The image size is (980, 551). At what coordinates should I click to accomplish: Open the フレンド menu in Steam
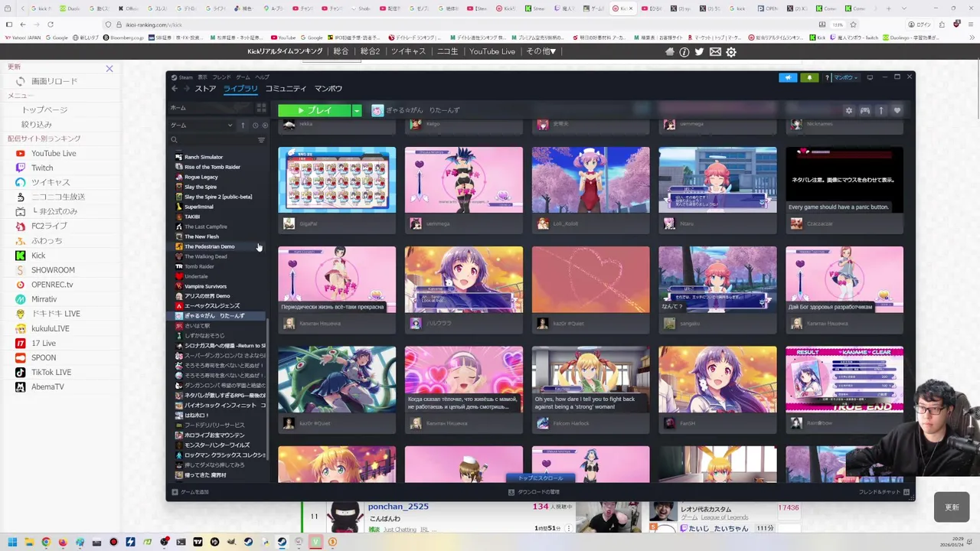coord(221,77)
